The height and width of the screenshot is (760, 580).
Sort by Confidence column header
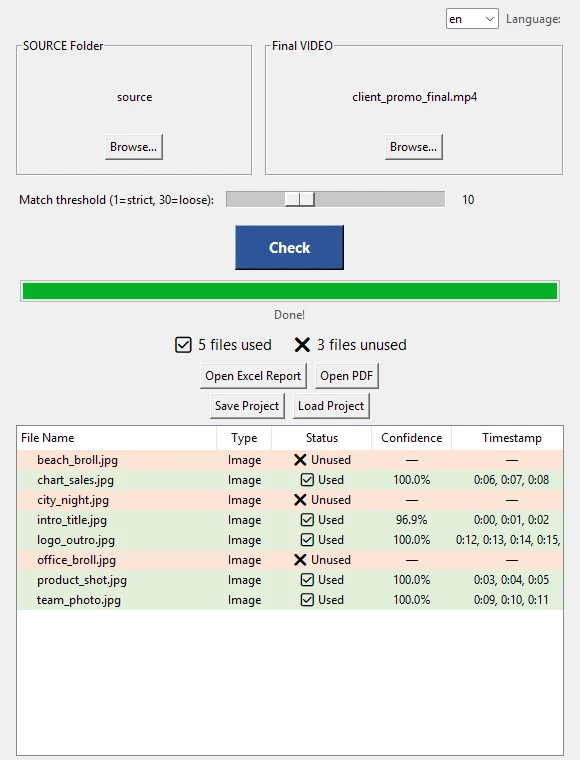[411, 438]
